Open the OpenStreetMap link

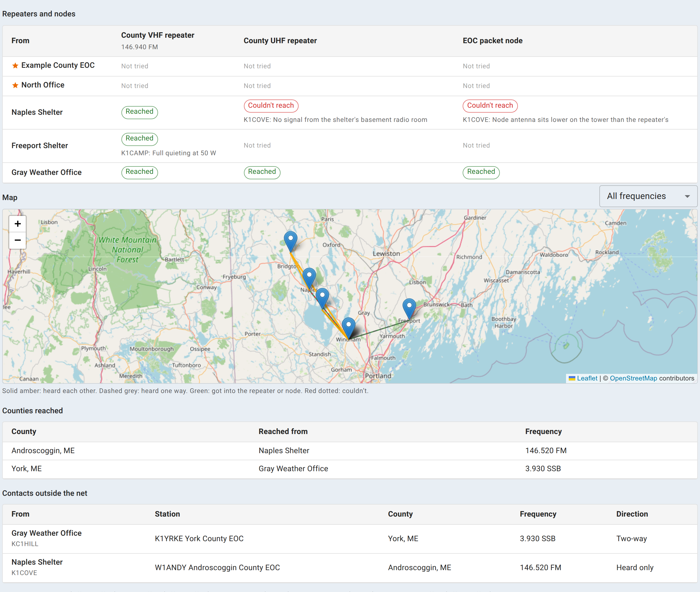(633, 378)
